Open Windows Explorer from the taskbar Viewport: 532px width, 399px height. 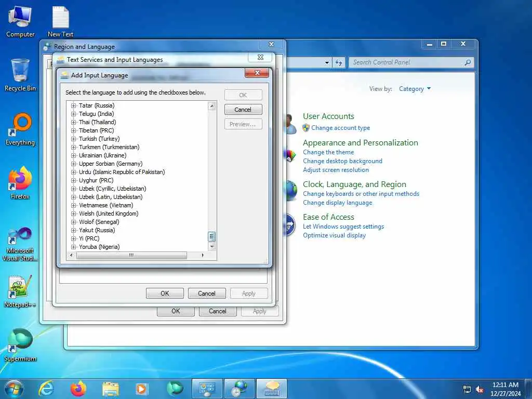click(x=111, y=389)
